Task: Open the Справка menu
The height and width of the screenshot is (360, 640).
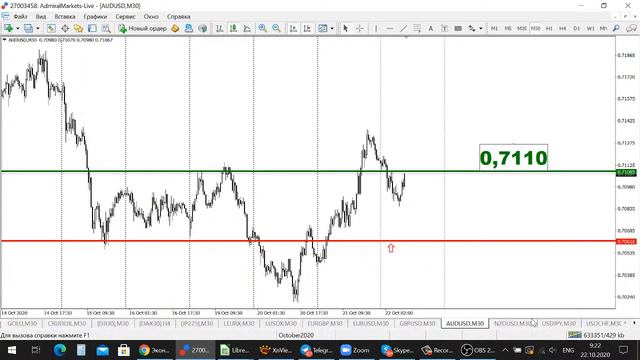Action: coord(178,17)
